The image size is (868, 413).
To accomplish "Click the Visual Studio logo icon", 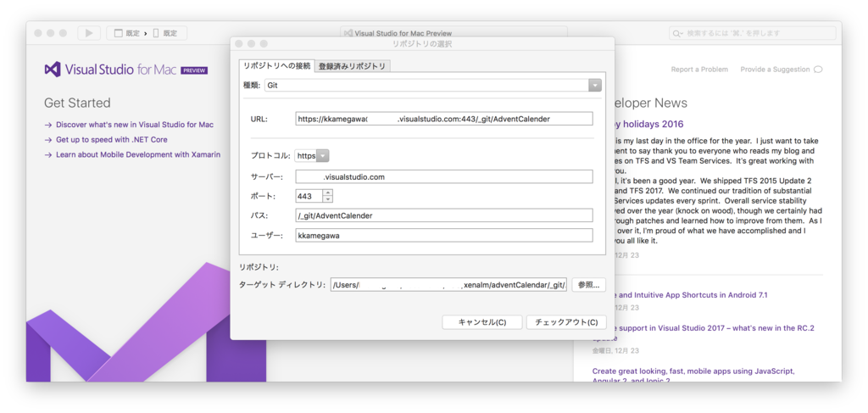I will (x=53, y=70).
